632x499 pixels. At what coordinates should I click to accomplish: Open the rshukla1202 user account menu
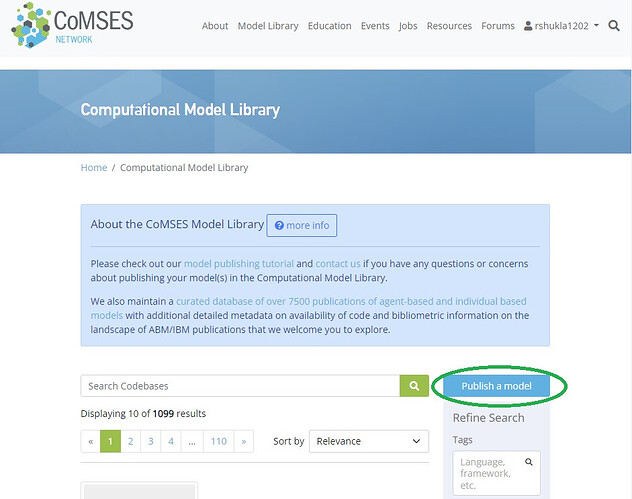561,26
